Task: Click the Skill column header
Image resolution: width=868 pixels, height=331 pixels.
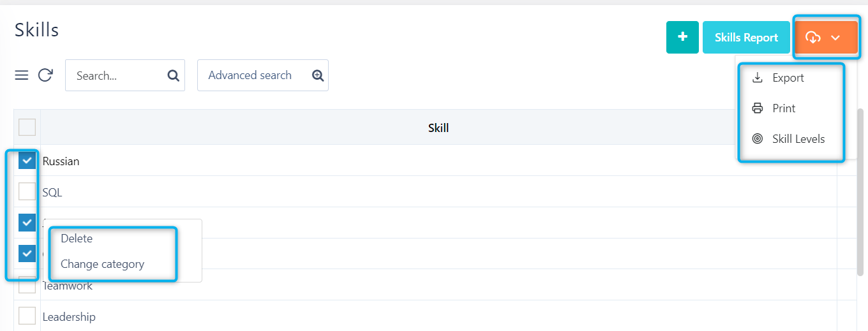Action: (x=438, y=128)
